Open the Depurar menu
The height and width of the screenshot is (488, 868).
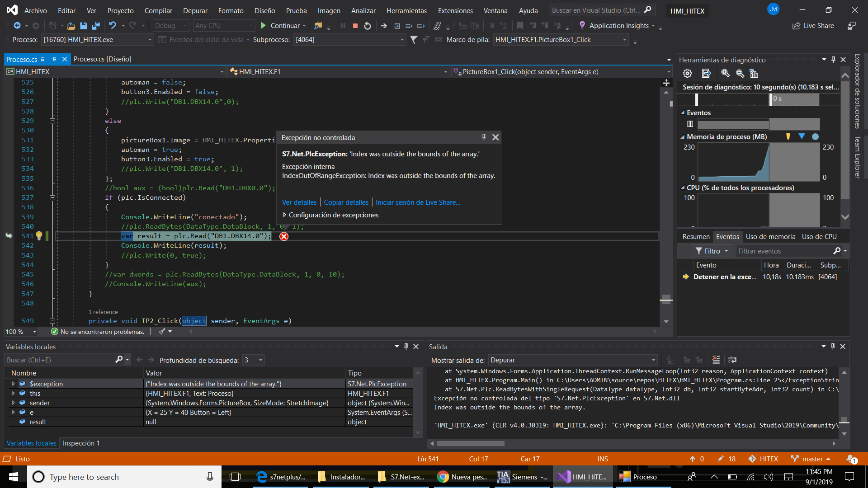pos(195,10)
